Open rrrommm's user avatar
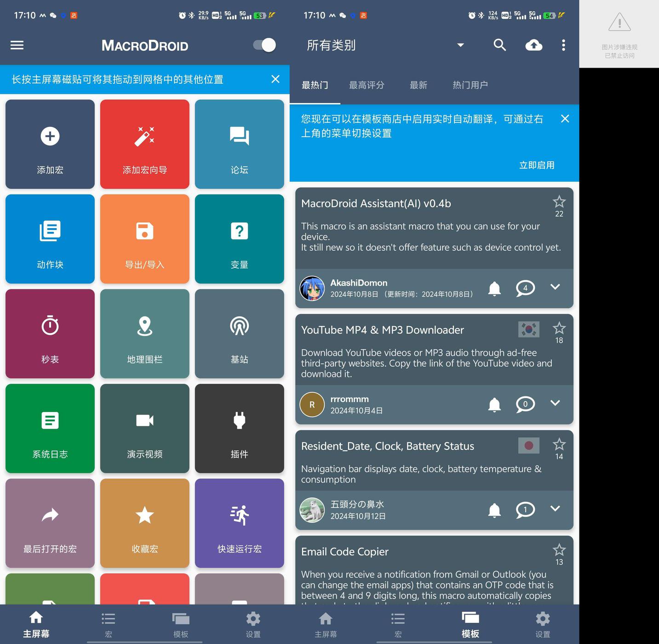The width and height of the screenshot is (659, 644). pyautogui.click(x=312, y=404)
